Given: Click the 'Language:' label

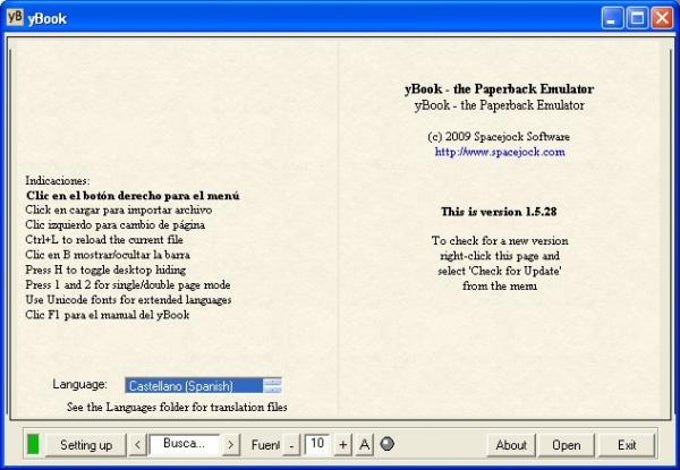Looking at the screenshot, I should tap(79, 384).
